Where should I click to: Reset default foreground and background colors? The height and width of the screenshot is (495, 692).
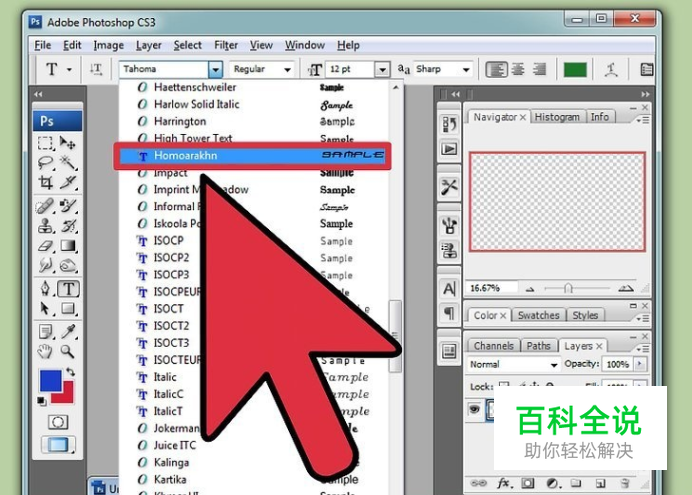point(41,401)
